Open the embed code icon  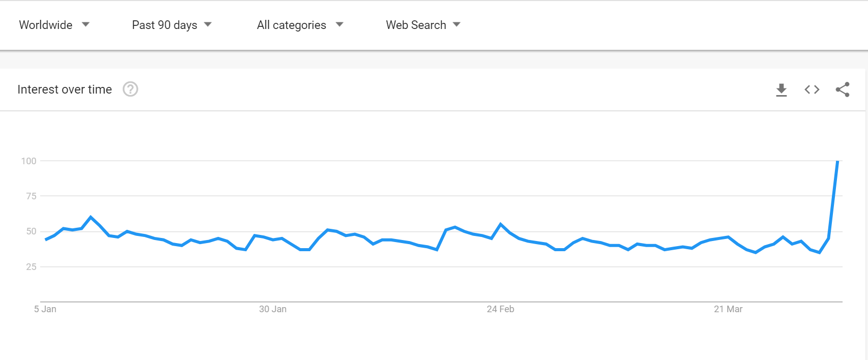click(812, 89)
